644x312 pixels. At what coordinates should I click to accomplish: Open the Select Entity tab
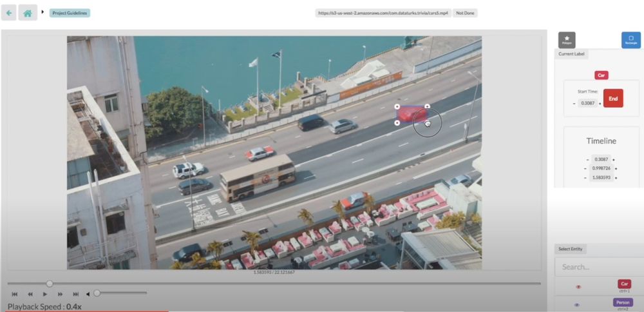click(x=571, y=249)
